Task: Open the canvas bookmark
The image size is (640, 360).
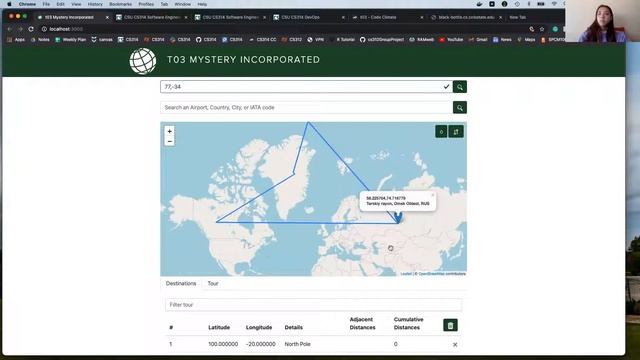Action: click(x=102, y=40)
